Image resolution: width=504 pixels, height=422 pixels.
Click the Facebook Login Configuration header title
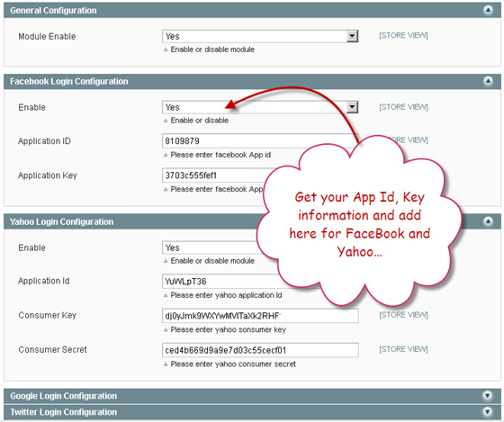(69, 81)
